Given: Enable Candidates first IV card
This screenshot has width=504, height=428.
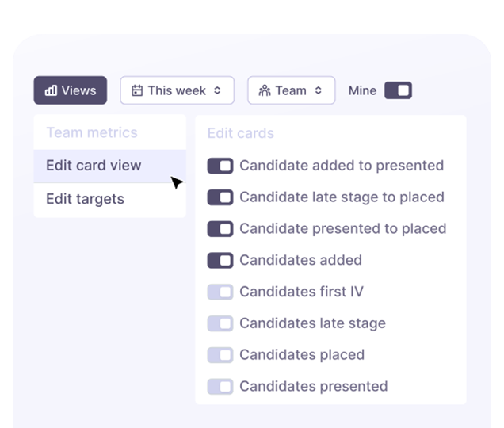Looking at the screenshot, I should click(x=220, y=292).
